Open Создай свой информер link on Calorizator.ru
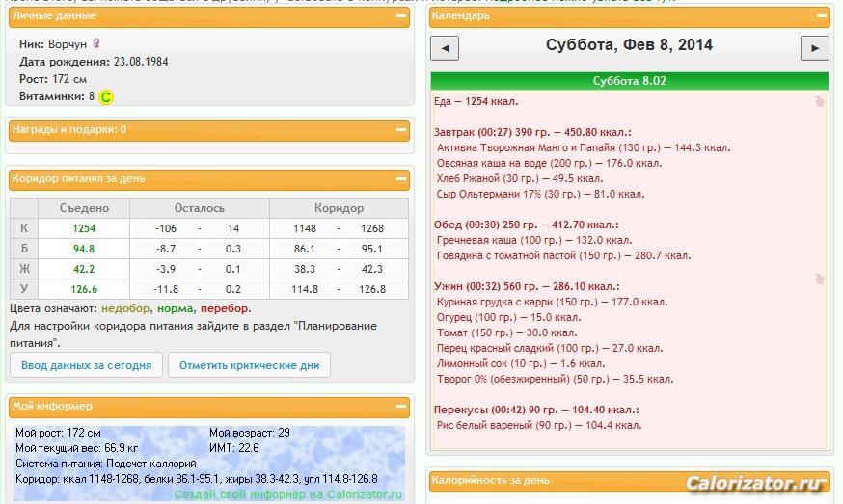This screenshot has width=843, height=504. pos(287,494)
